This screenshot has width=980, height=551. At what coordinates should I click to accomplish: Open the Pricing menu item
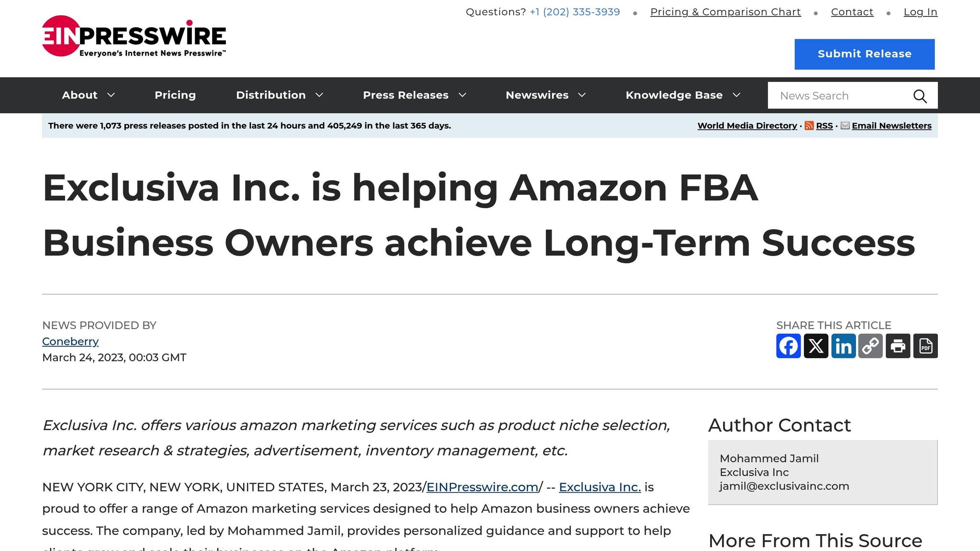[x=175, y=95]
